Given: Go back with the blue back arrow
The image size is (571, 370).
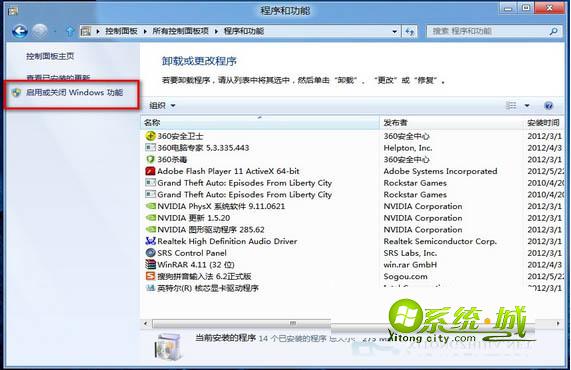Looking at the screenshot, I should click(x=19, y=31).
